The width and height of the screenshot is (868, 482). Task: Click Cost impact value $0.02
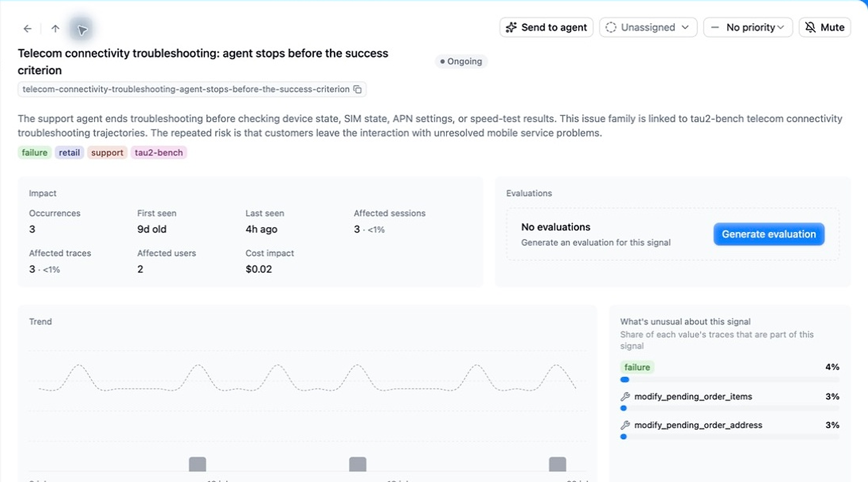pos(259,269)
